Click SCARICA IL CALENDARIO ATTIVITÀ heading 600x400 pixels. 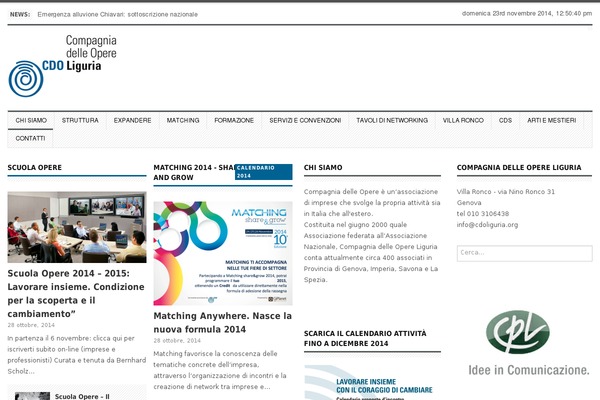[365, 338]
